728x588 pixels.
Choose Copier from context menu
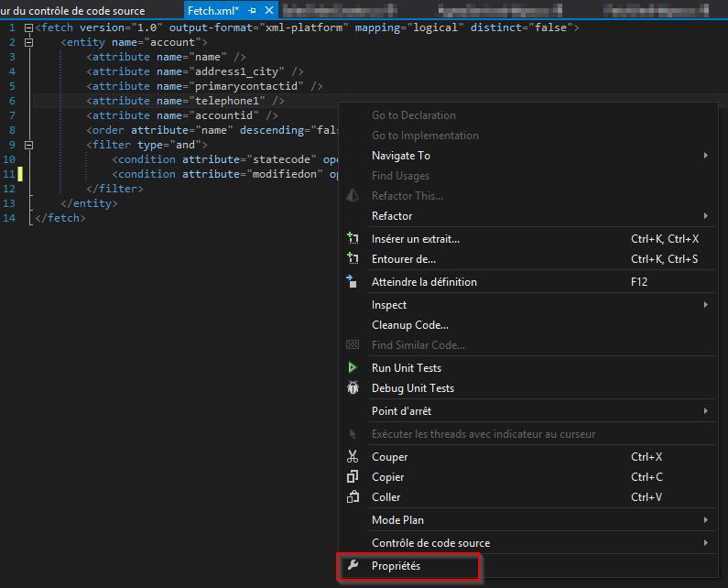[x=527, y=476]
